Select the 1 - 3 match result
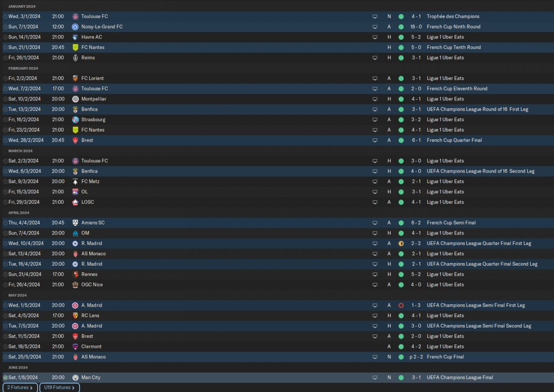 [x=416, y=305]
